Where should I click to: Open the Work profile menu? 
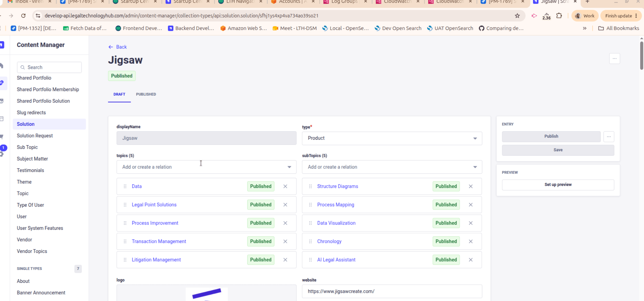click(x=584, y=16)
